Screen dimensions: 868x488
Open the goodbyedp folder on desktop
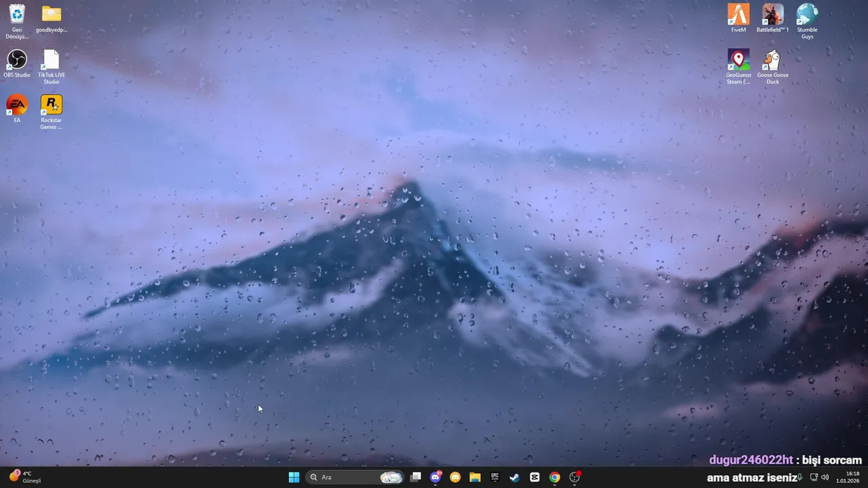point(52,18)
